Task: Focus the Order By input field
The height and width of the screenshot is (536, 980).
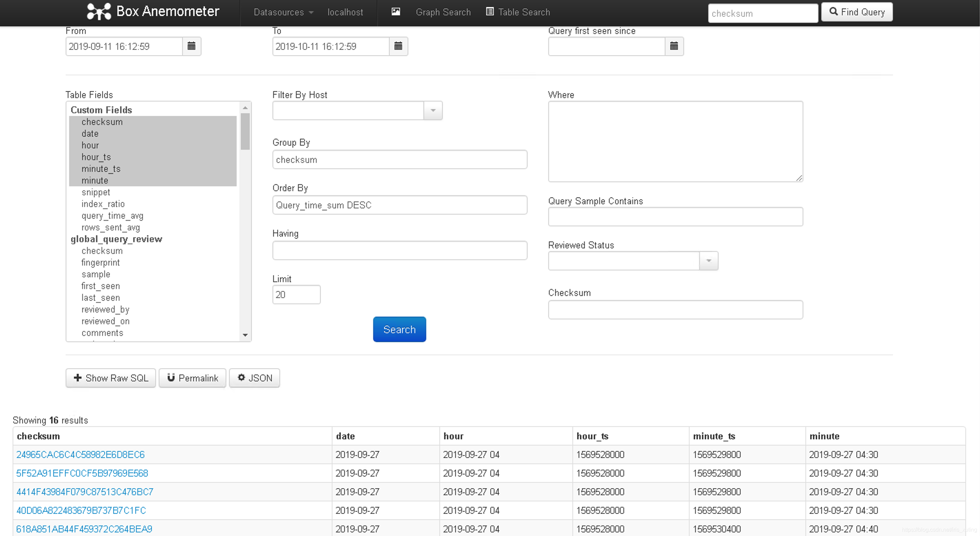Action: [x=399, y=205]
